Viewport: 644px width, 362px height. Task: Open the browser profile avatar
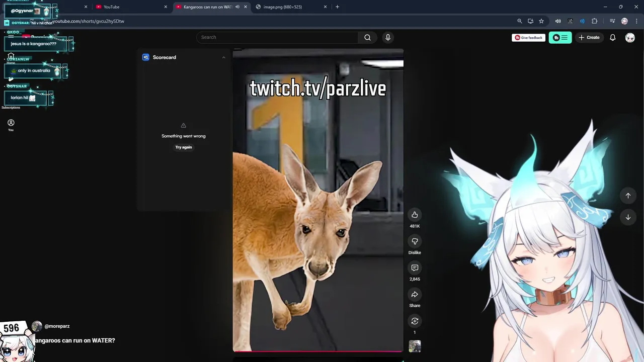624,21
